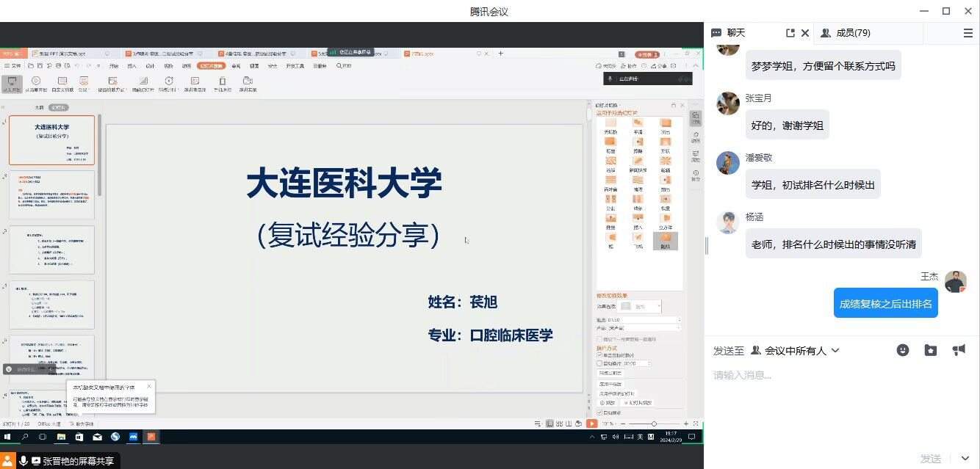
Task: Click 张宝月's avatar in chat
Action: click(x=728, y=103)
